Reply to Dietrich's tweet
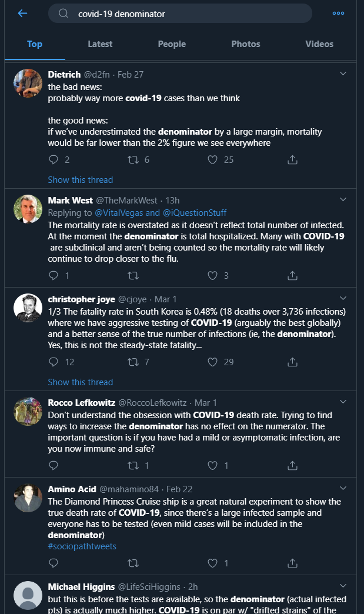 54,160
